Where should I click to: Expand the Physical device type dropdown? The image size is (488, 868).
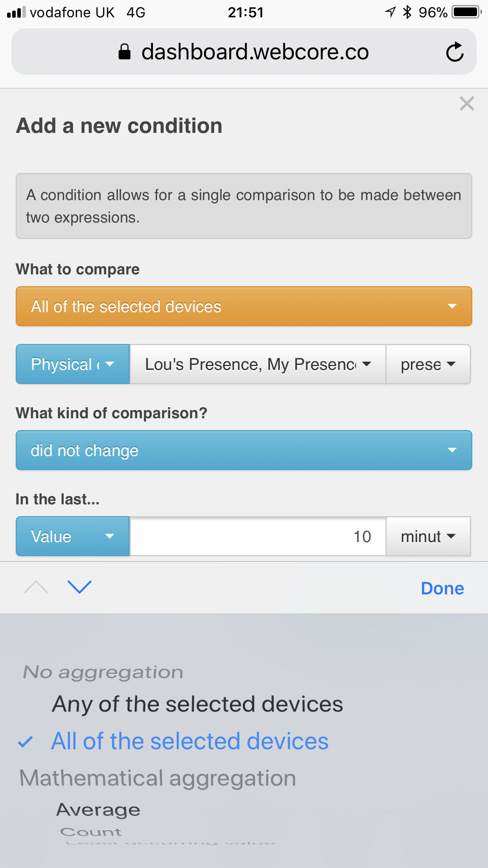point(73,364)
